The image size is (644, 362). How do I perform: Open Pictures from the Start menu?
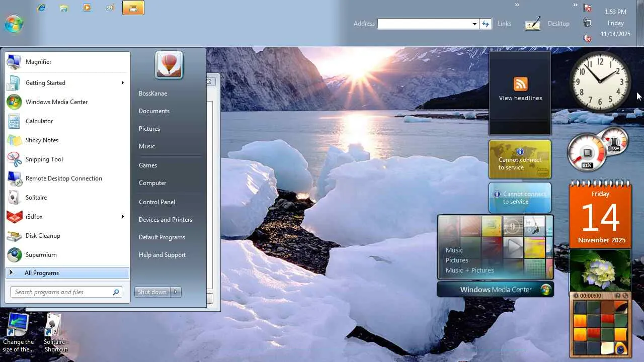coord(149,128)
